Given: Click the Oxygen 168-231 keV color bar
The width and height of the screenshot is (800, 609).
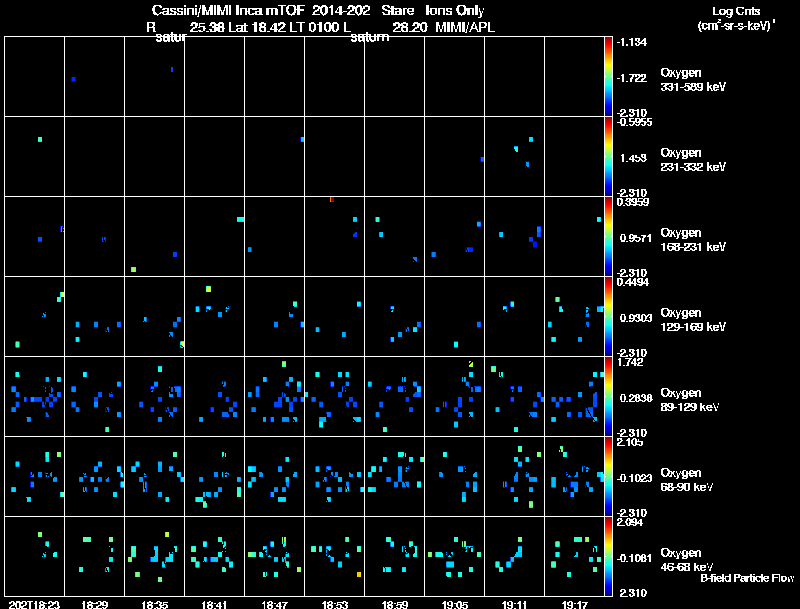Looking at the screenshot, I should coord(609,236).
